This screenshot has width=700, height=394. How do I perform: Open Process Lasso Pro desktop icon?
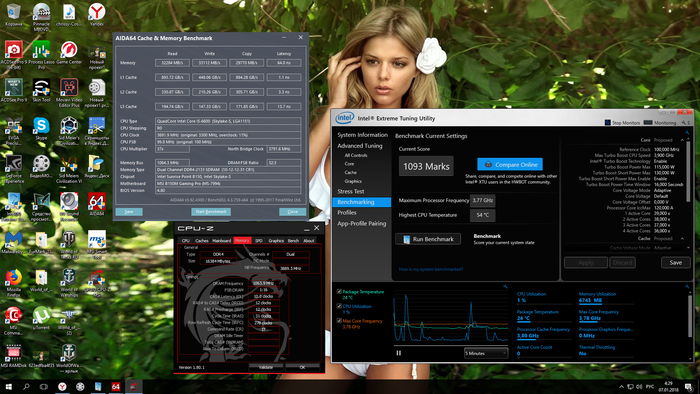coord(41,55)
